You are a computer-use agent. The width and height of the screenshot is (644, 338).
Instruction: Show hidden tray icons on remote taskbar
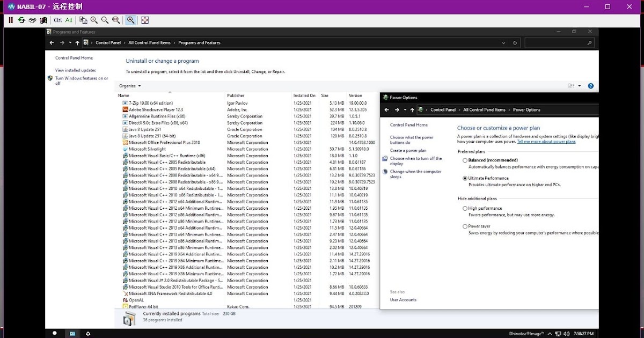551,333
